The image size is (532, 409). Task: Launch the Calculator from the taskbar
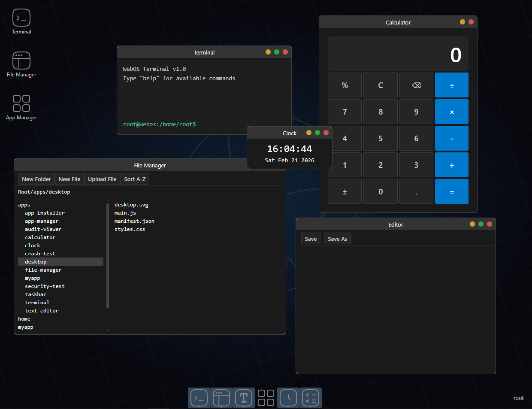(310, 398)
